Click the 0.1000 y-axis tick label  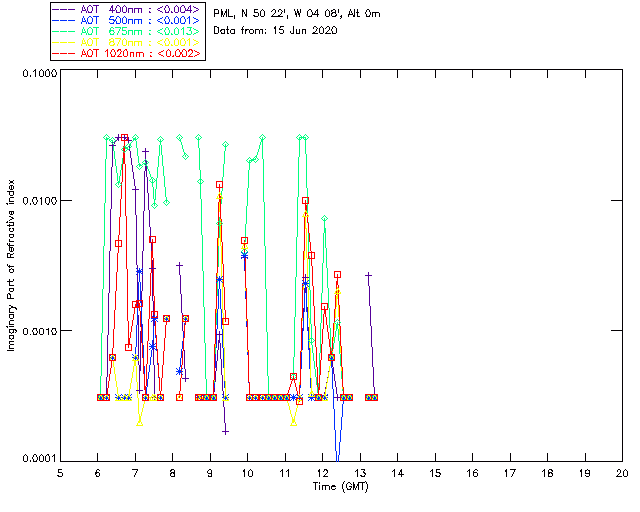click(36, 75)
